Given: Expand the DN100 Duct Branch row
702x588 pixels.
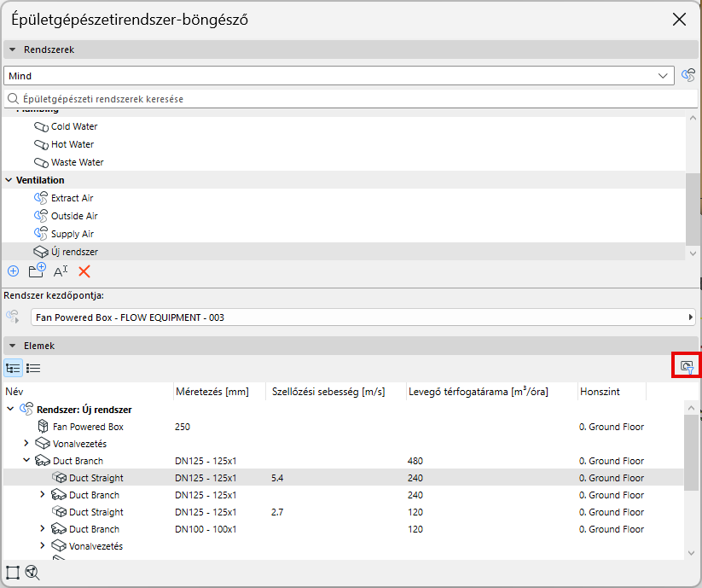Looking at the screenshot, I should coord(43,529).
